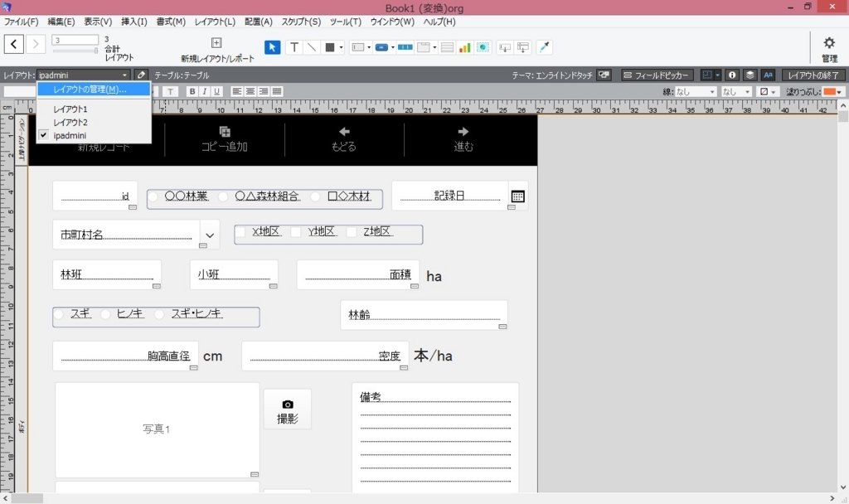849x504 pixels.
Task: Choose レイアウト2 from the layout list
Action: click(70, 123)
